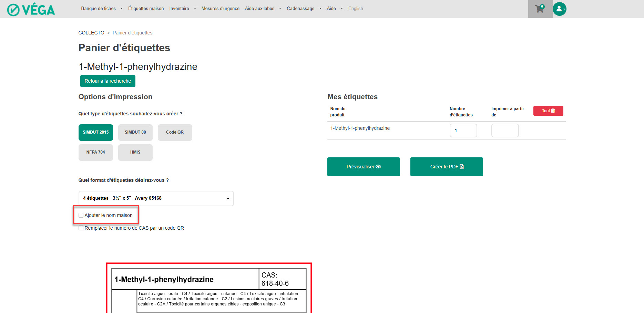Select the NFPA 704 label type
Screen dimensions: 644x313
[x=95, y=152]
